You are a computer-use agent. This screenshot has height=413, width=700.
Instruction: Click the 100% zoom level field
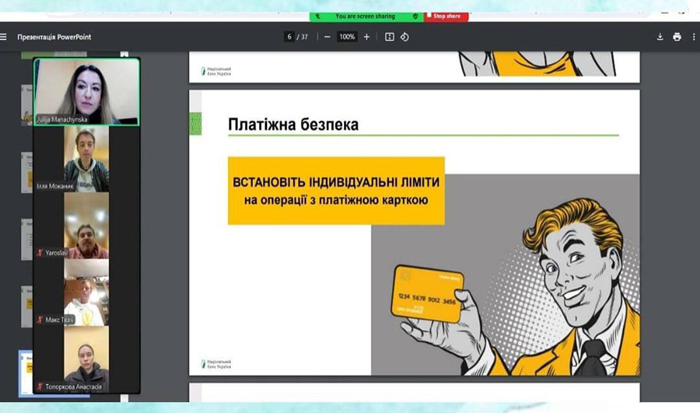pos(346,37)
